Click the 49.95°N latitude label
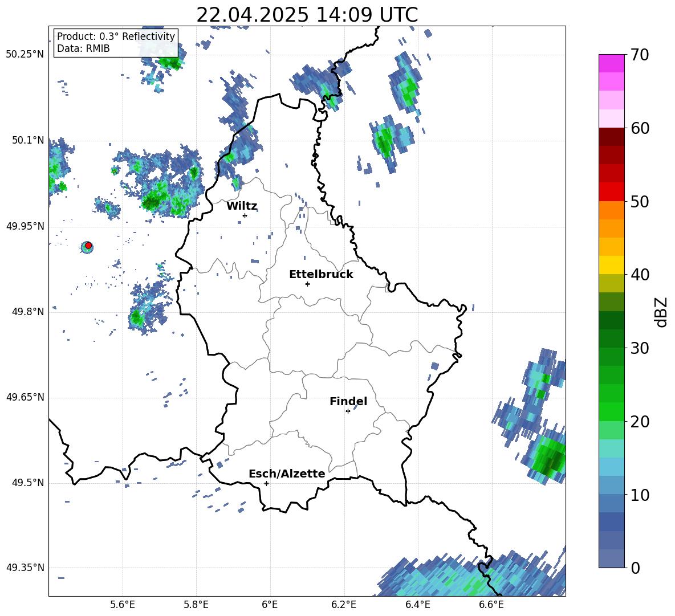 pyautogui.click(x=25, y=226)
